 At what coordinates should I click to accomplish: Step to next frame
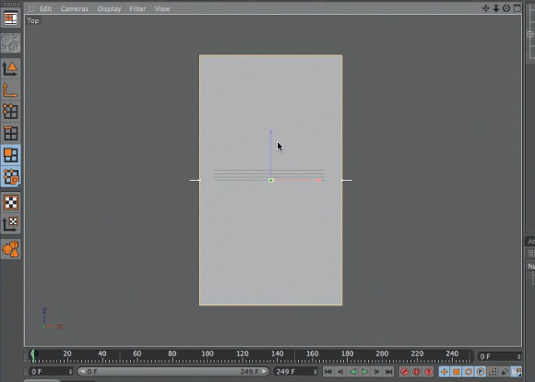(377, 371)
